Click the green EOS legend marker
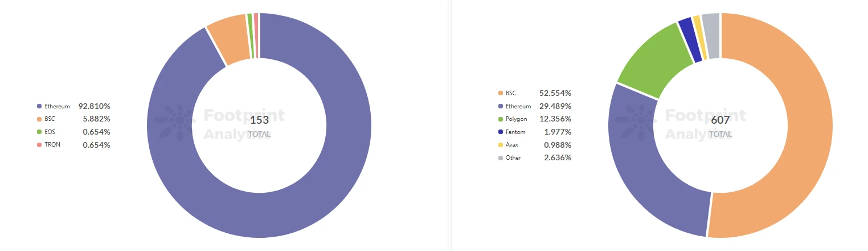The width and height of the screenshot is (868, 251). (39, 132)
